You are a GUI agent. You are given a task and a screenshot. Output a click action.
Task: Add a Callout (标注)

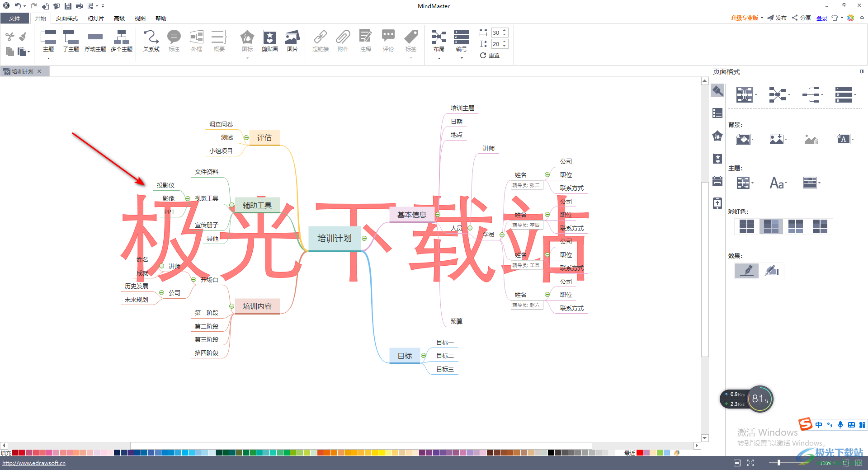pos(174,41)
